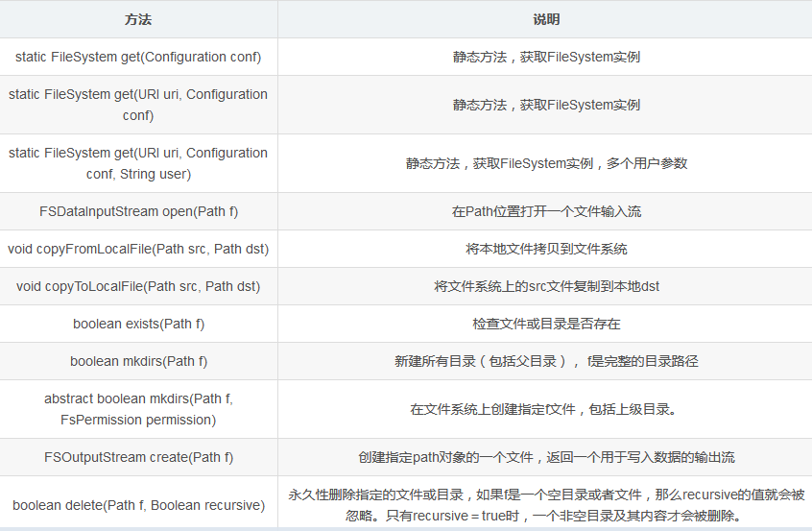812x531 pixels.
Task: Select 'abstract boolean mkdirs(Path f, FsPermission permission)' cell
Action: pos(138,409)
